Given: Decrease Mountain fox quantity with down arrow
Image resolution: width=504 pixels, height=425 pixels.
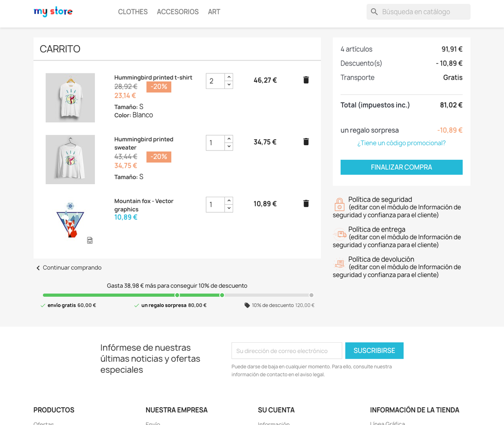Looking at the screenshot, I should coord(229,208).
